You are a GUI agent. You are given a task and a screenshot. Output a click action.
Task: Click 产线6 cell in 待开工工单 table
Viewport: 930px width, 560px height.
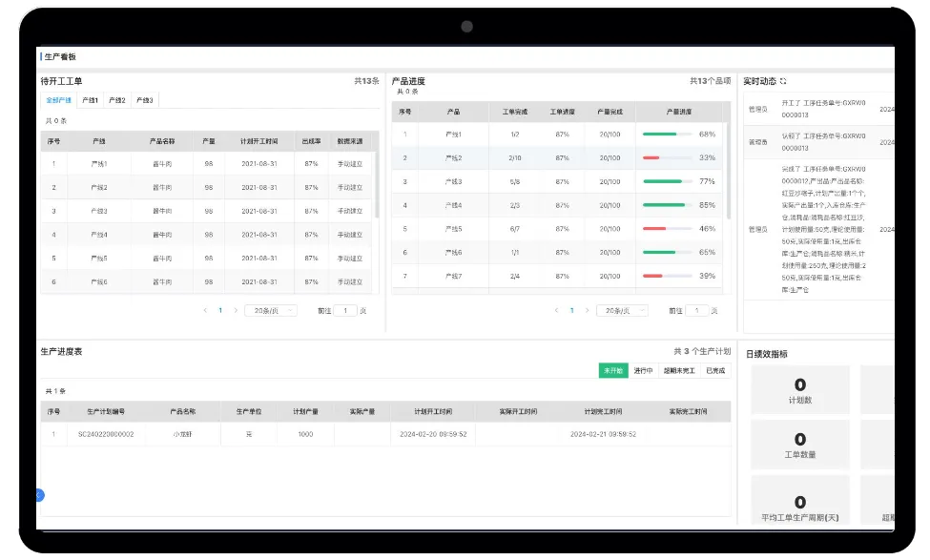coord(99,282)
